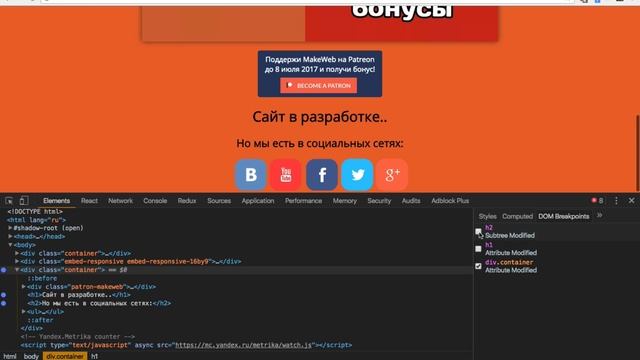Open the Facebook social icon
Viewport: 640px width, 360px height.
point(322,175)
